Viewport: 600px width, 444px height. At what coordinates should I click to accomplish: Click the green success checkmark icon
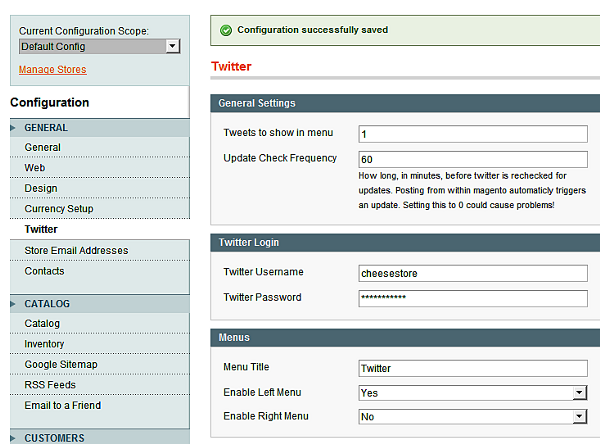pos(226,30)
